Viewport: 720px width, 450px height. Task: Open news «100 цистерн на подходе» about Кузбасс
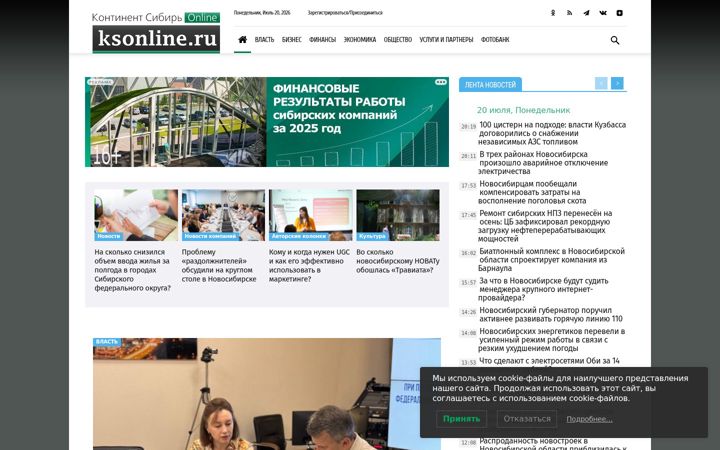coord(552,133)
